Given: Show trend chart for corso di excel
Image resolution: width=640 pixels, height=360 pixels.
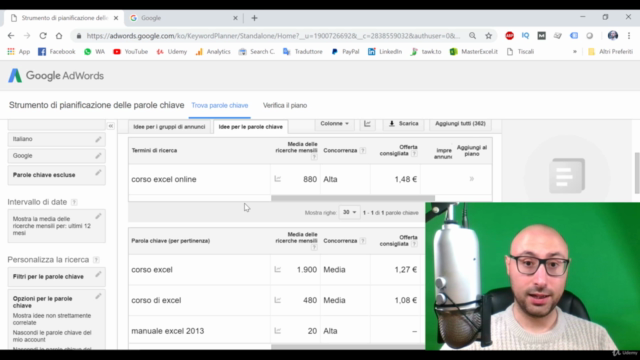Looking at the screenshot, I should (278, 300).
